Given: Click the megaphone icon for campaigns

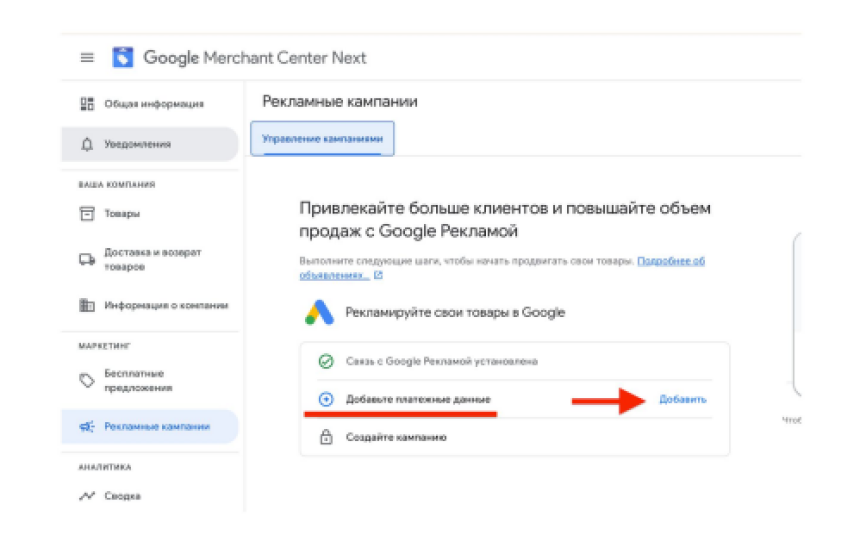Looking at the screenshot, I should pyautogui.click(x=87, y=426).
